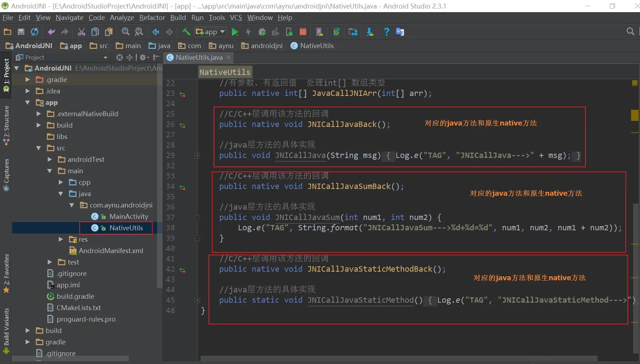This screenshot has height=364, width=640.
Task: Click scroll-from-source target icon in Project panel
Action: (x=119, y=57)
